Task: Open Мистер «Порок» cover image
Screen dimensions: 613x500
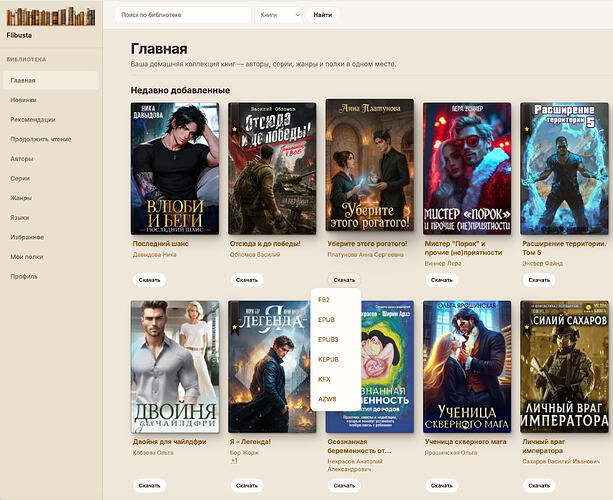Action: (x=467, y=168)
